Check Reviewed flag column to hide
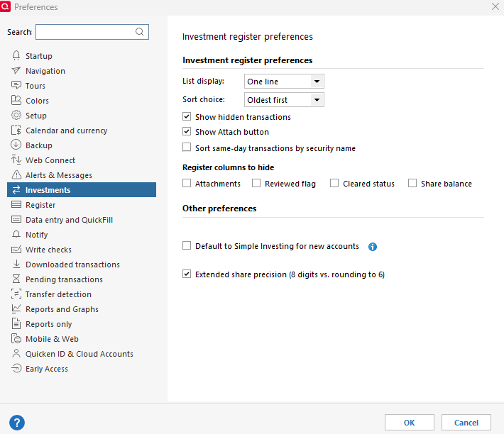The width and height of the screenshot is (504, 434). 256,183
